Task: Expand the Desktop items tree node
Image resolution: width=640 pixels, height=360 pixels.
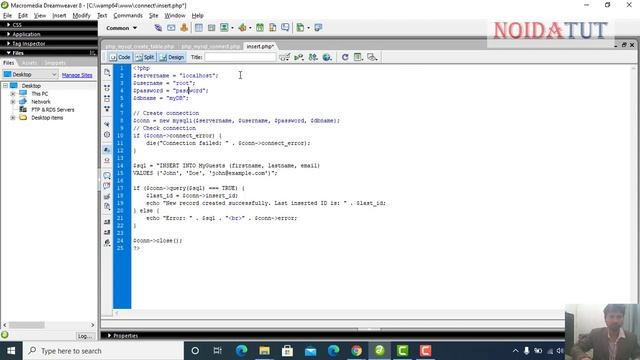Action: click(13, 118)
